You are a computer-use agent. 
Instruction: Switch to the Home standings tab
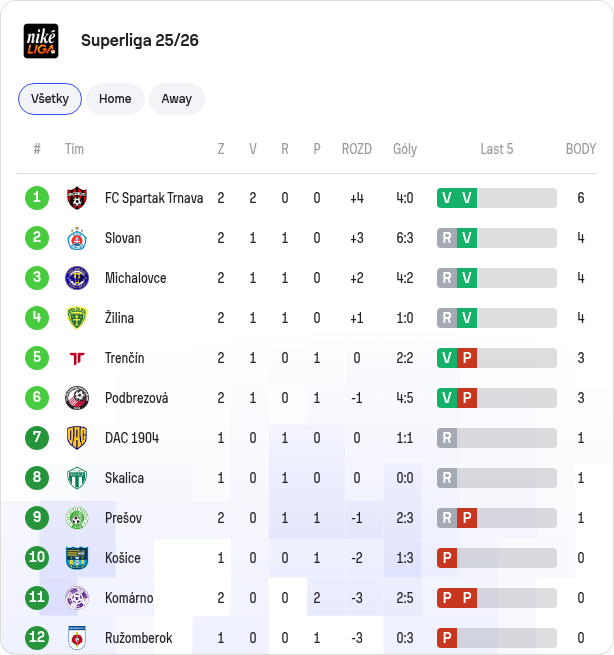pyautogui.click(x=115, y=99)
